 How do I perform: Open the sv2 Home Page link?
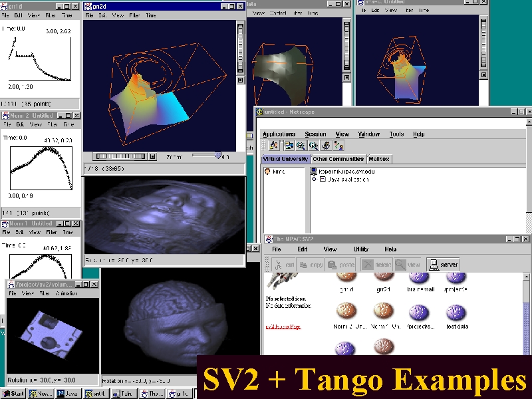[283, 327]
